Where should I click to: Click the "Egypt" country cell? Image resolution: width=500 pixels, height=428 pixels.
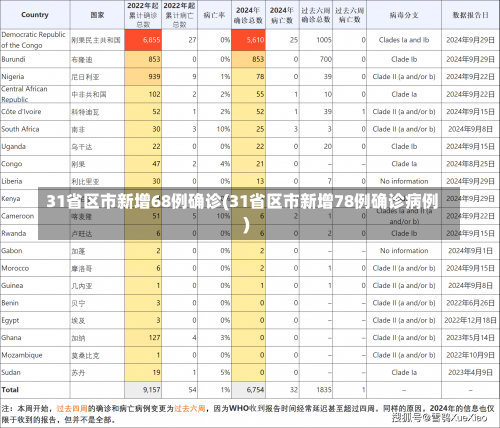pyautogui.click(x=35, y=320)
